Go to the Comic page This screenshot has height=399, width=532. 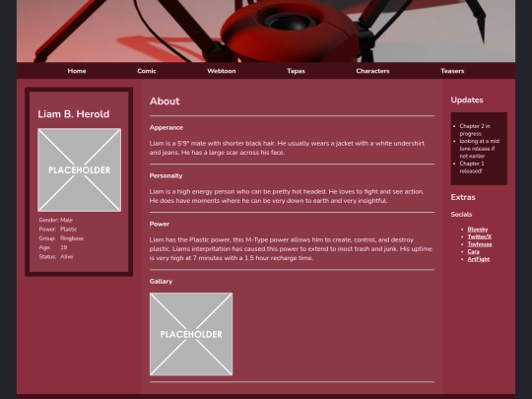pos(147,71)
